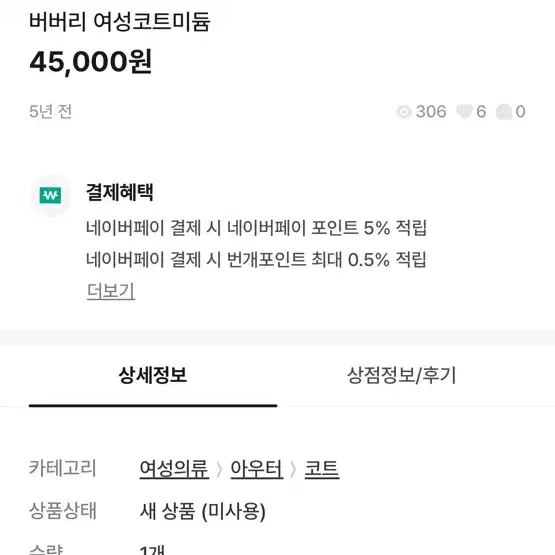Switch to the 상세정보 tab
The width and height of the screenshot is (555, 555).
pos(153,375)
